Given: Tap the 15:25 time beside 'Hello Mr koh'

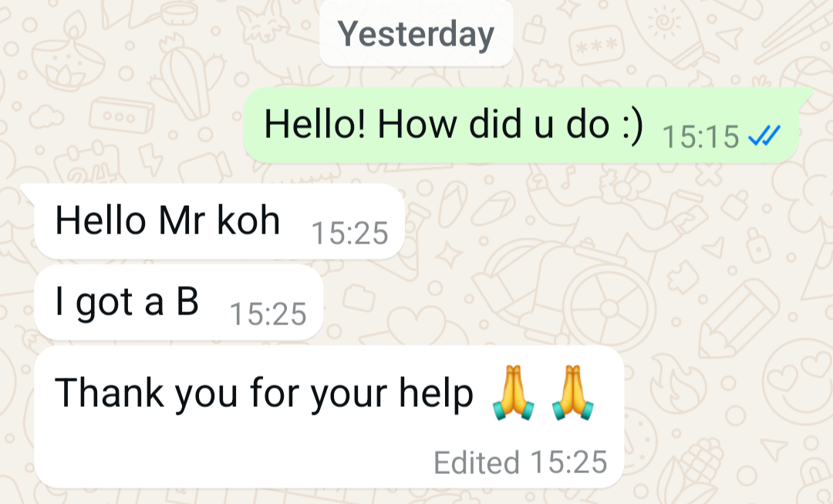Looking at the screenshot, I should click(x=349, y=233).
